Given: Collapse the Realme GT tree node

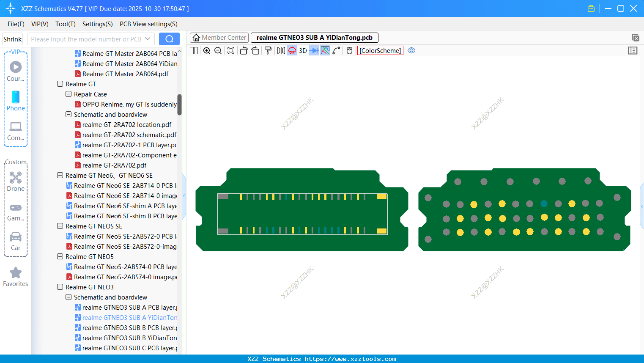Looking at the screenshot, I should point(60,84).
